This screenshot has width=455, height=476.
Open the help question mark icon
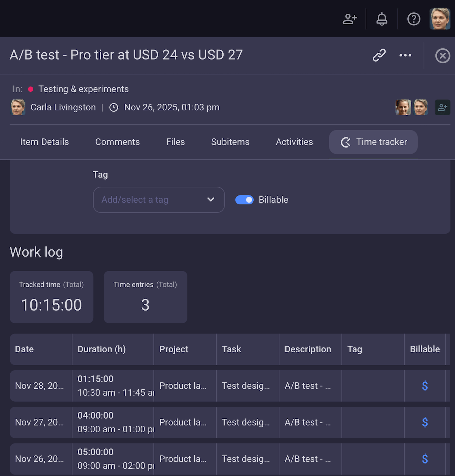(414, 19)
